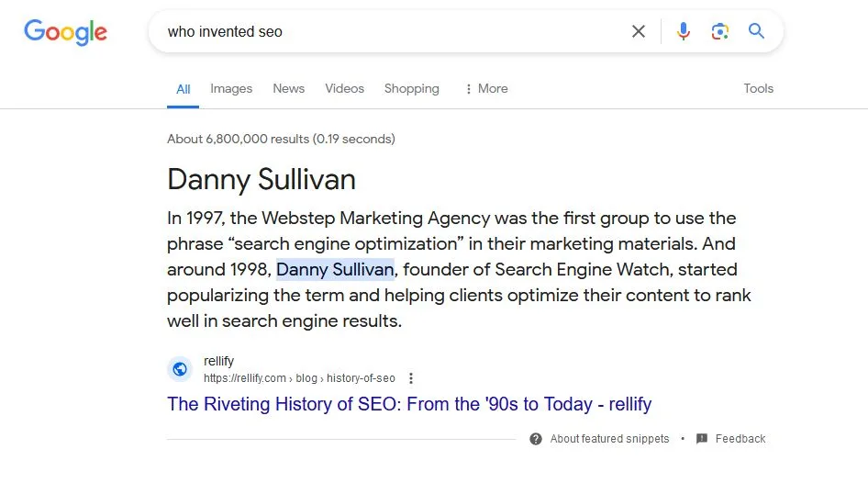
Task: Click the Feedback flag icon
Action: click(x=702, y=439)
